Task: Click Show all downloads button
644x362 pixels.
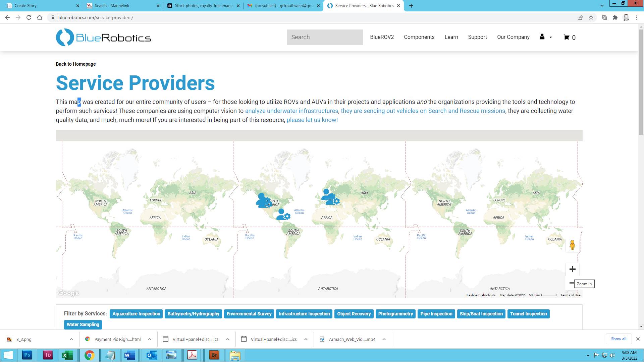Action: pos(619,339)
